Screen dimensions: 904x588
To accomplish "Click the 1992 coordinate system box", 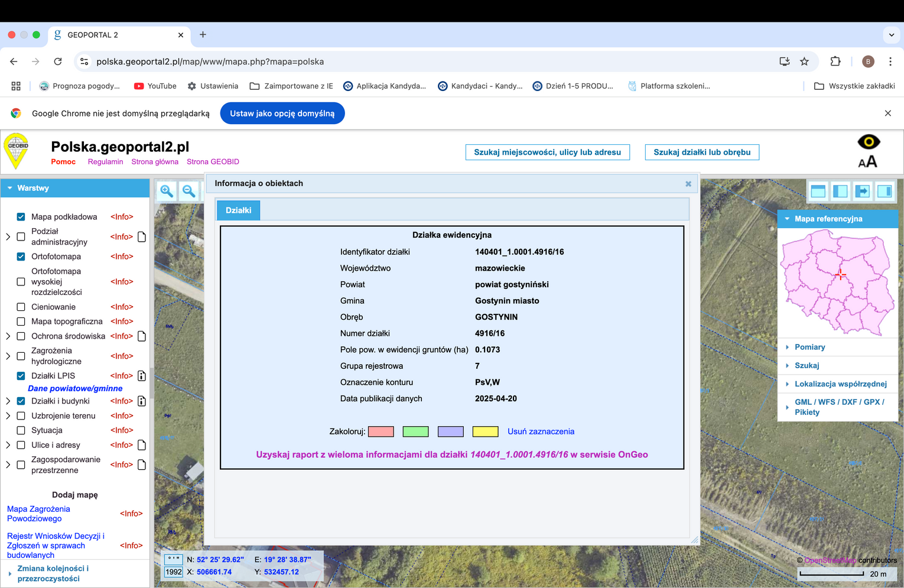I will click(174, 572).
